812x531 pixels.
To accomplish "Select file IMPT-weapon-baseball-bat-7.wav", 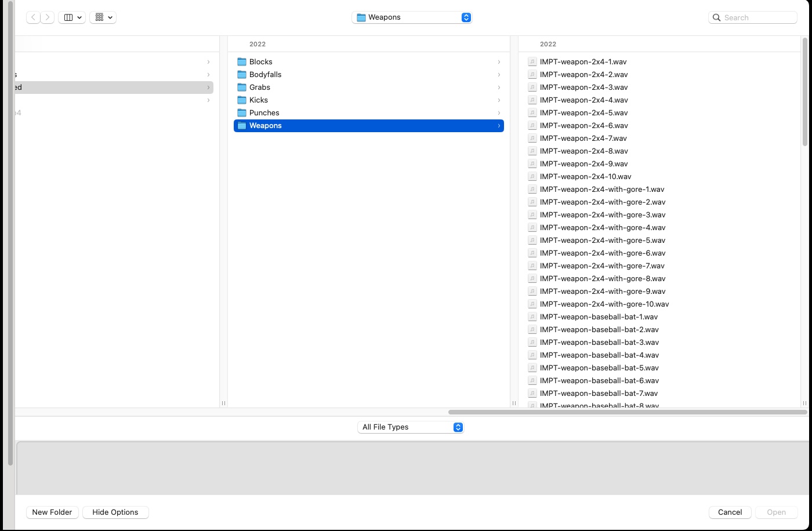I will (x=599, y=394).
